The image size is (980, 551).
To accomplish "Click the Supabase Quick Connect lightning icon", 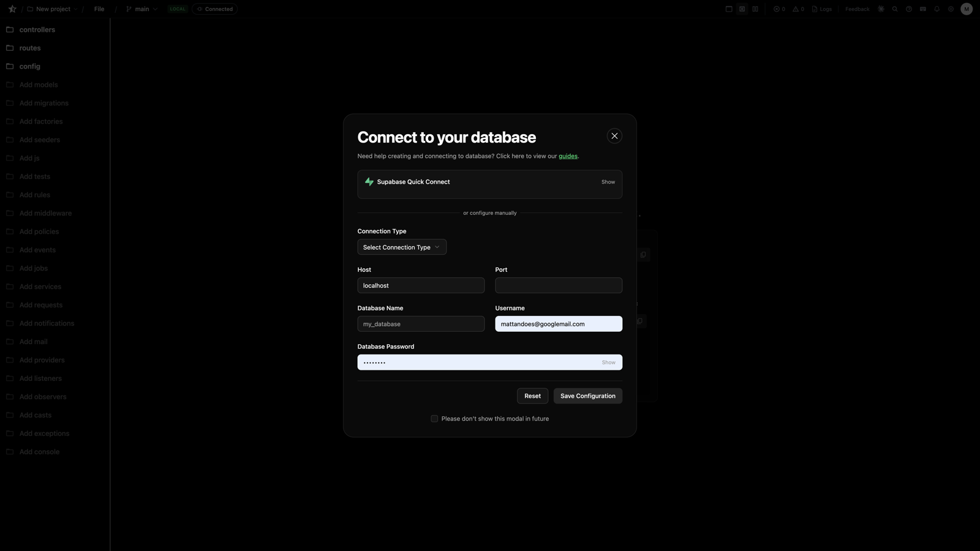I will 369,182.
